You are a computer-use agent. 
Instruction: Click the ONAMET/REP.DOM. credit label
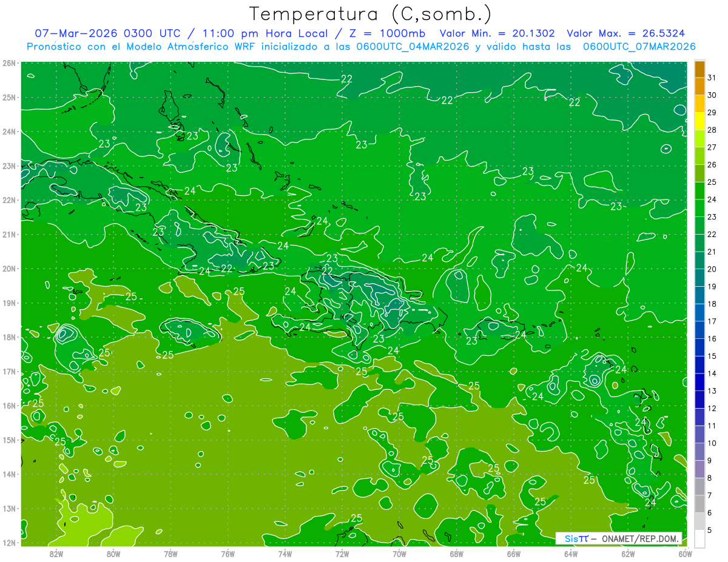[x=642, y=538]
